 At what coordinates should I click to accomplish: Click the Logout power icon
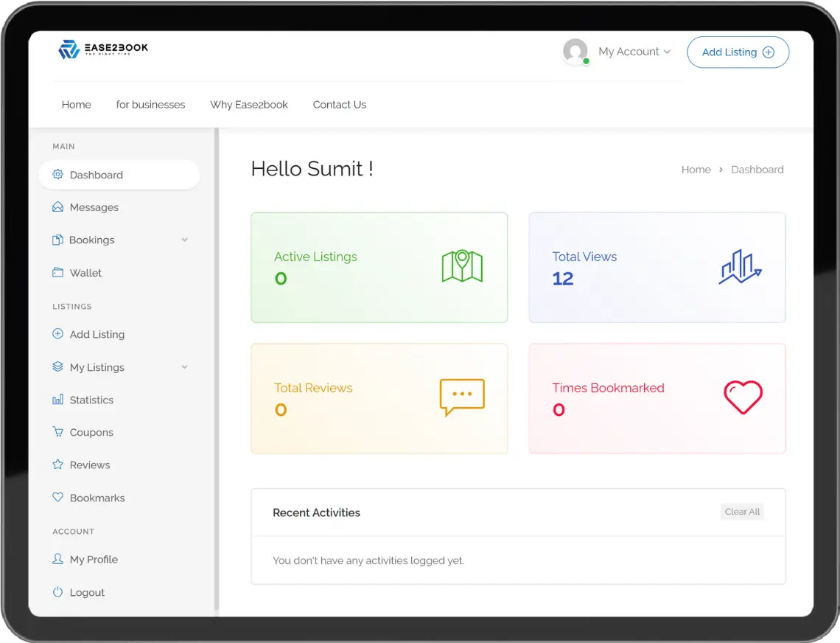coord(58,592)
